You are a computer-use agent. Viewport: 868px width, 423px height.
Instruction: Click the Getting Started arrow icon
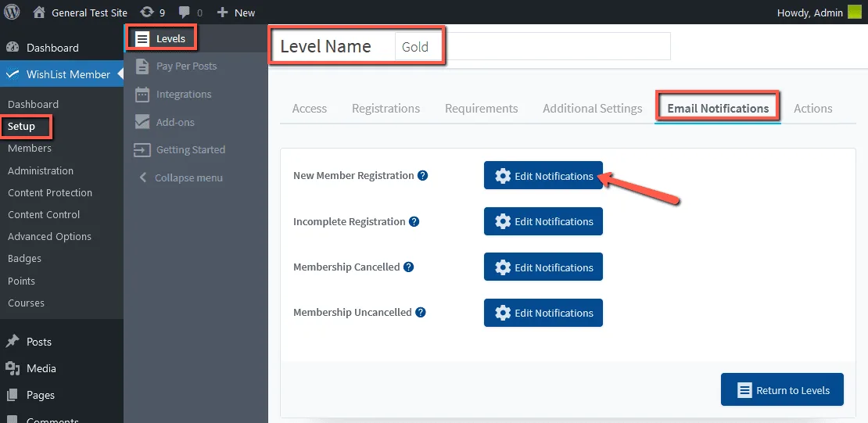pyautogui.click(x=142, y=149)
